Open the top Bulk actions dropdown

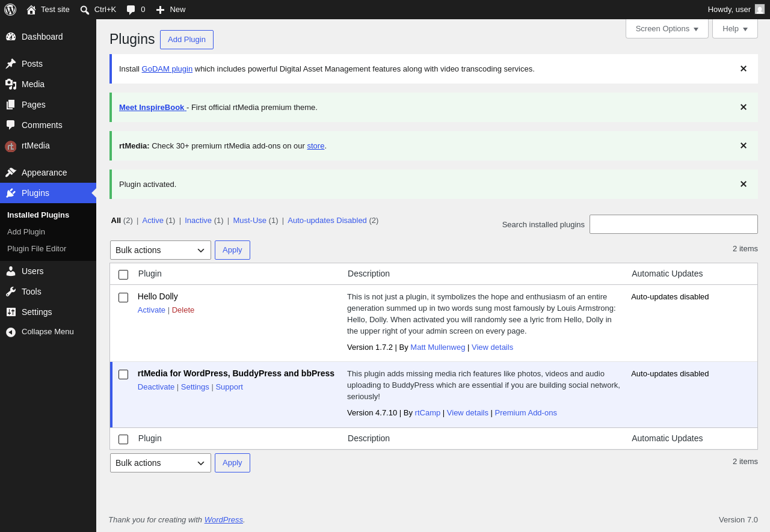coord(161,250)
